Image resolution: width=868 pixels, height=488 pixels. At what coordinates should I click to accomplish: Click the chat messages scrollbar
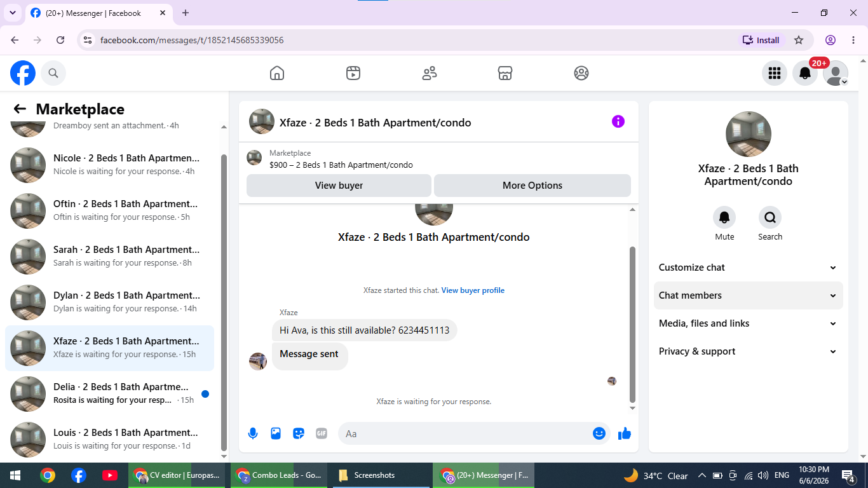click(632, 324)
